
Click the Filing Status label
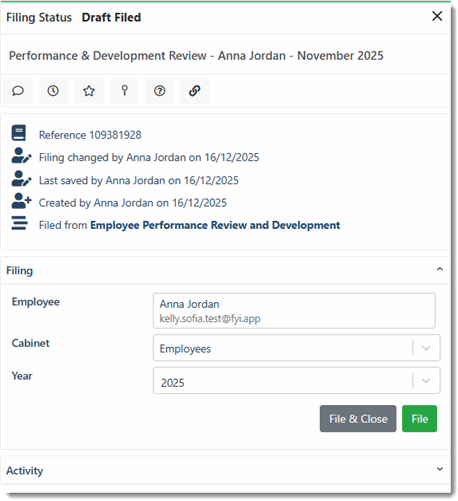(x=39, y=17)
